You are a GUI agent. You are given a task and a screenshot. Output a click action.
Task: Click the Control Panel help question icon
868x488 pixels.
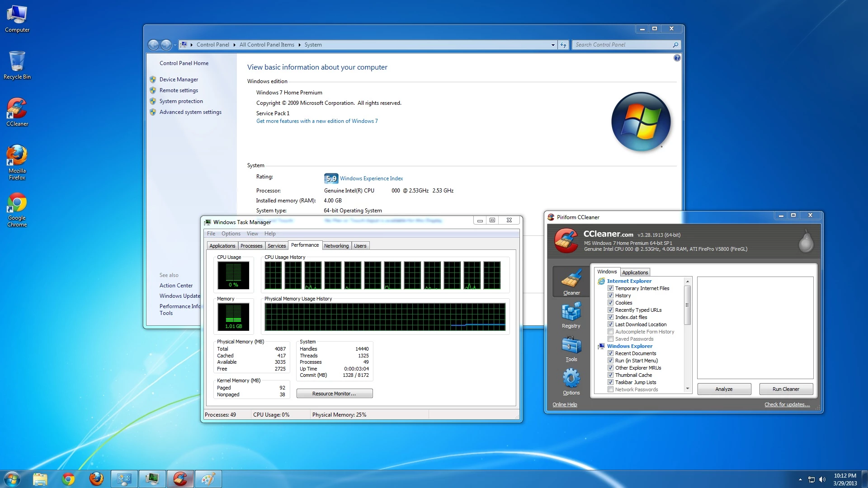point(677,58)
